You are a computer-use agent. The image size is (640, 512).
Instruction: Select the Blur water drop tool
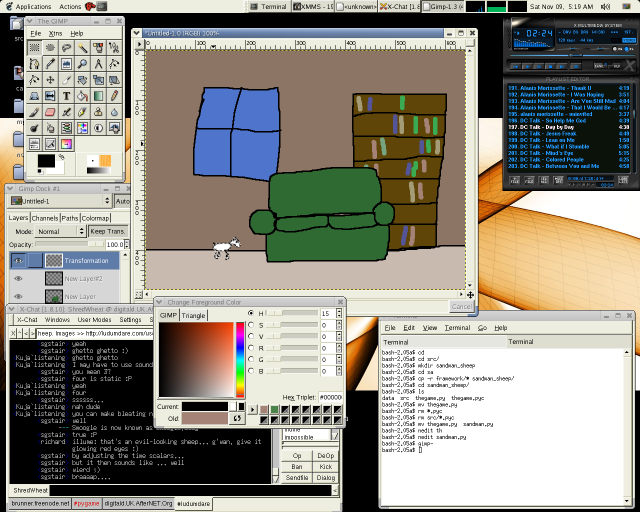click(x=114, y=111)
